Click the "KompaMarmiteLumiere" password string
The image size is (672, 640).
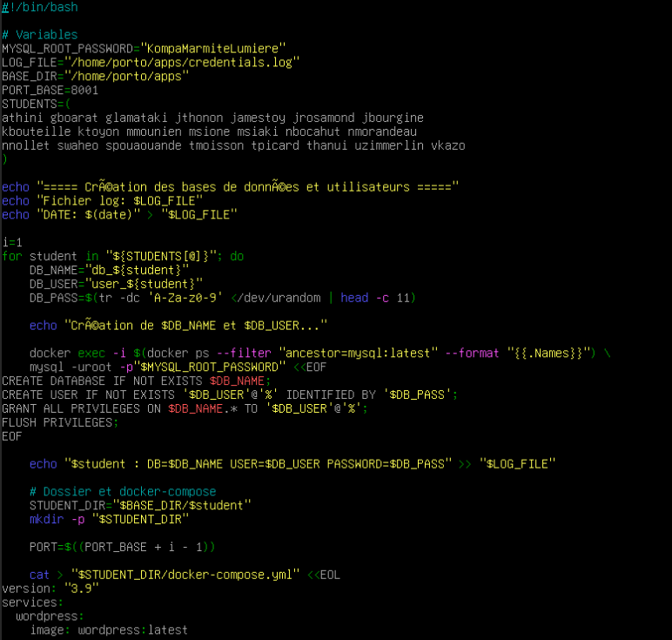(x=215, y=49)
